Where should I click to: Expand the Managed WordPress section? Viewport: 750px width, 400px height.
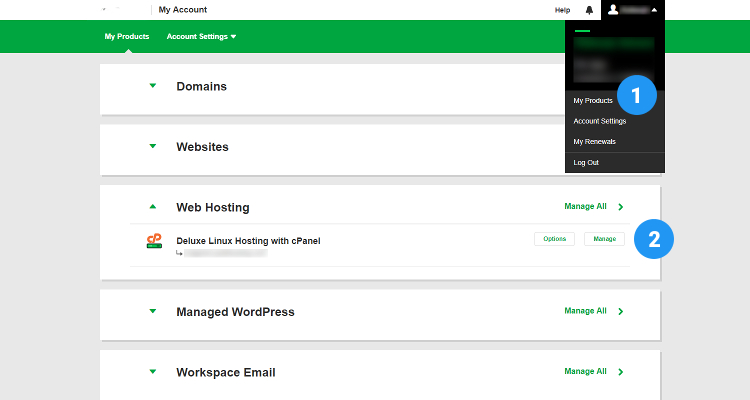coord(153,311)
